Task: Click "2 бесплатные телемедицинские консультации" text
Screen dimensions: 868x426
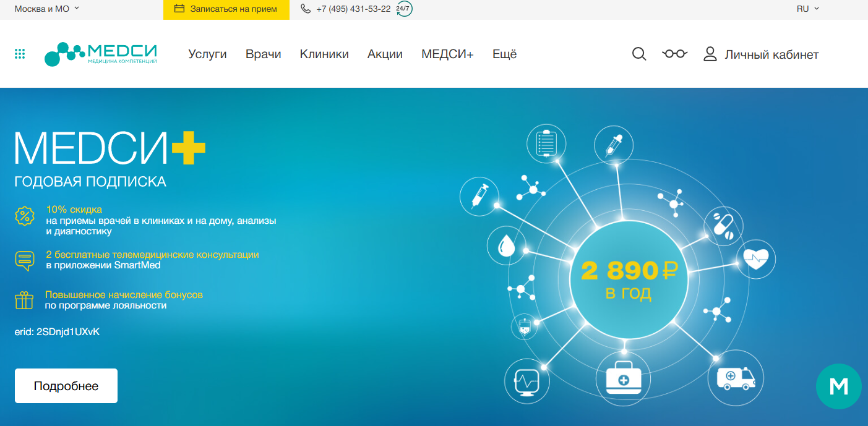Action: [x=152, y=254]
